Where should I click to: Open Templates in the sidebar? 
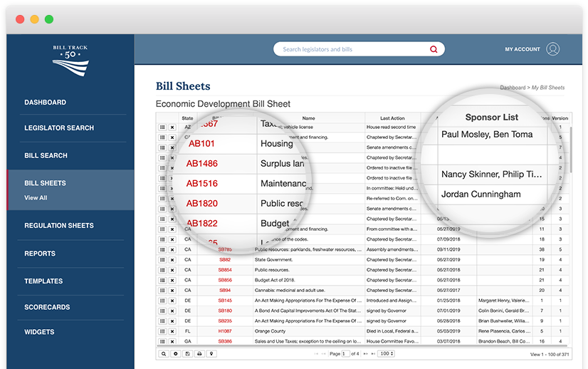tap(43, 281)
